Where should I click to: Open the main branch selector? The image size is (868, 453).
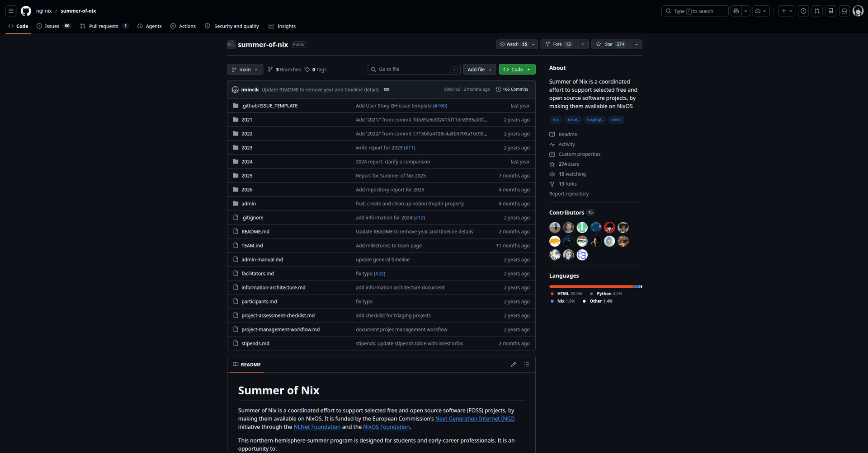(x=245, y=70)
